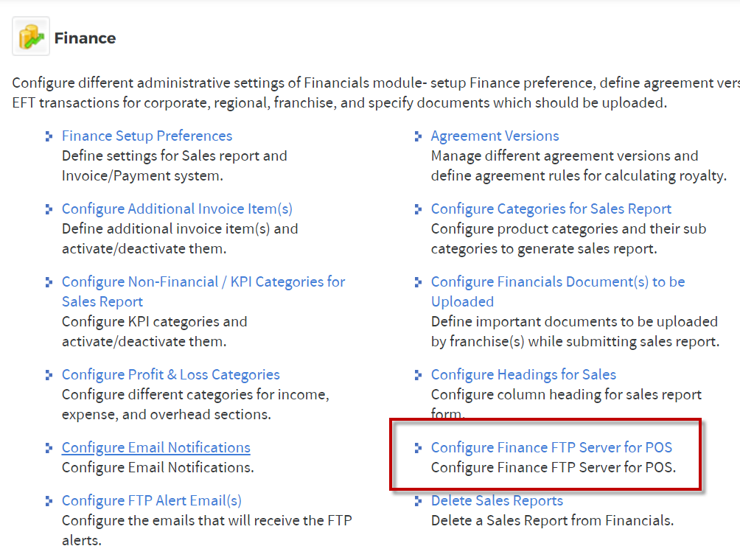This screenshot has width=740, height=560.
Task: Open Configure Profit & Loss Categories
Action: click(x=171, y=374)
